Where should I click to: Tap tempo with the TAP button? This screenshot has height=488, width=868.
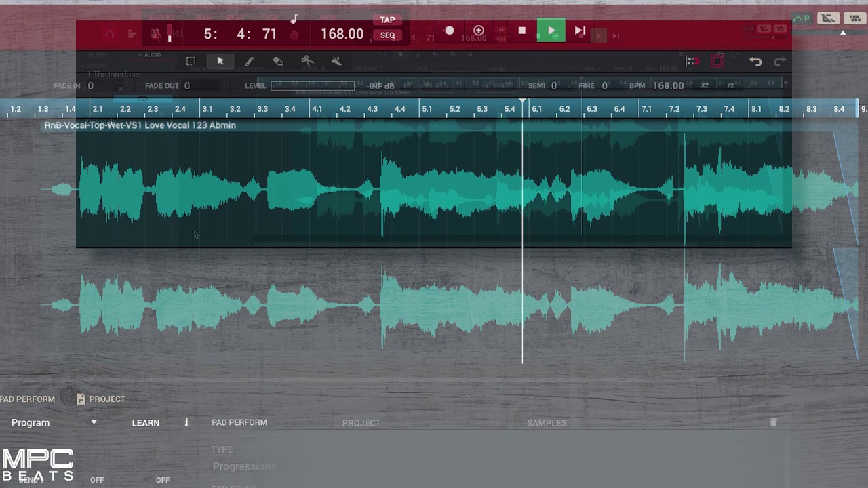[387, 20]
